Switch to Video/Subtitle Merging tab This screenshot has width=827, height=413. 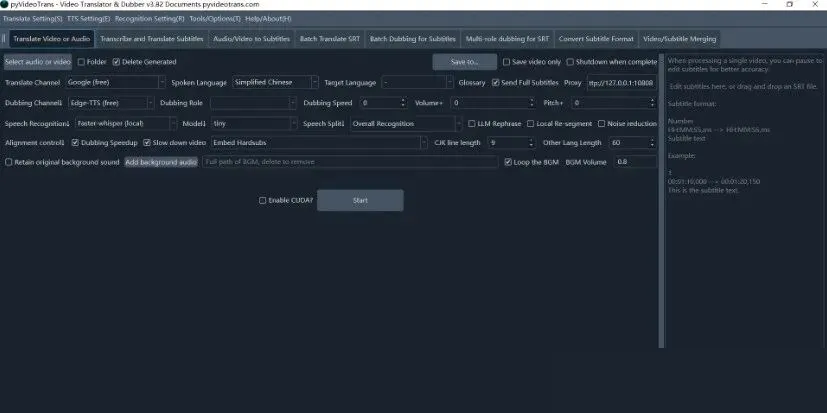[679, 39]
